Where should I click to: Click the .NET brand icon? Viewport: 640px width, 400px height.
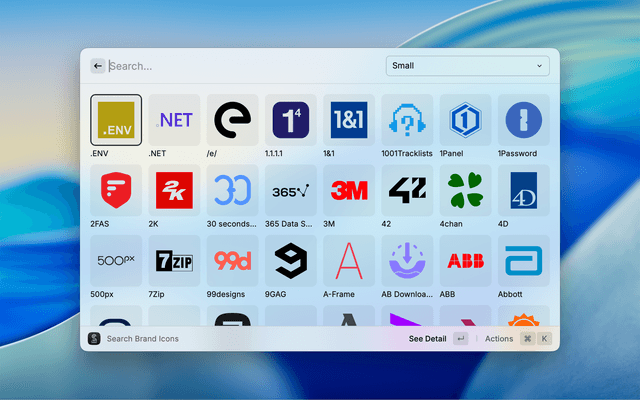click(x=174, y=120)
